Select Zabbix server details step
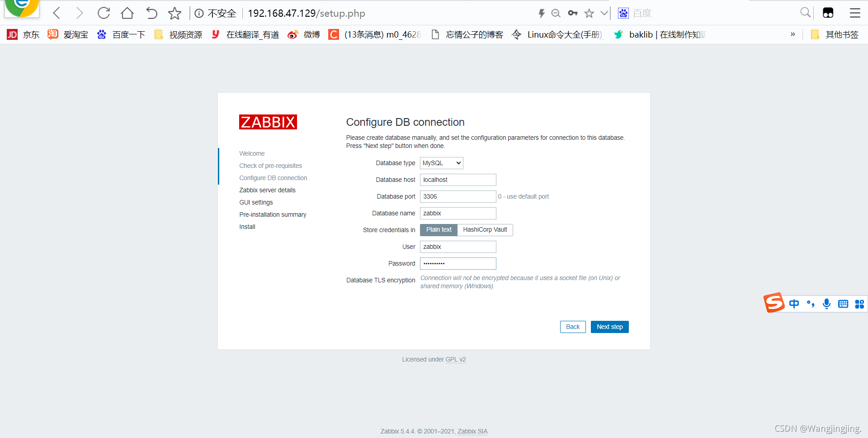 267,190
